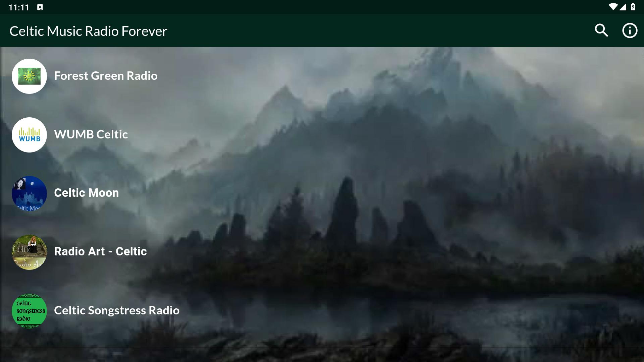Click the Celtic Music Radio Forever title
This screenshot has height=362, width=644.
pyautogui.click(x=88, y=31)
